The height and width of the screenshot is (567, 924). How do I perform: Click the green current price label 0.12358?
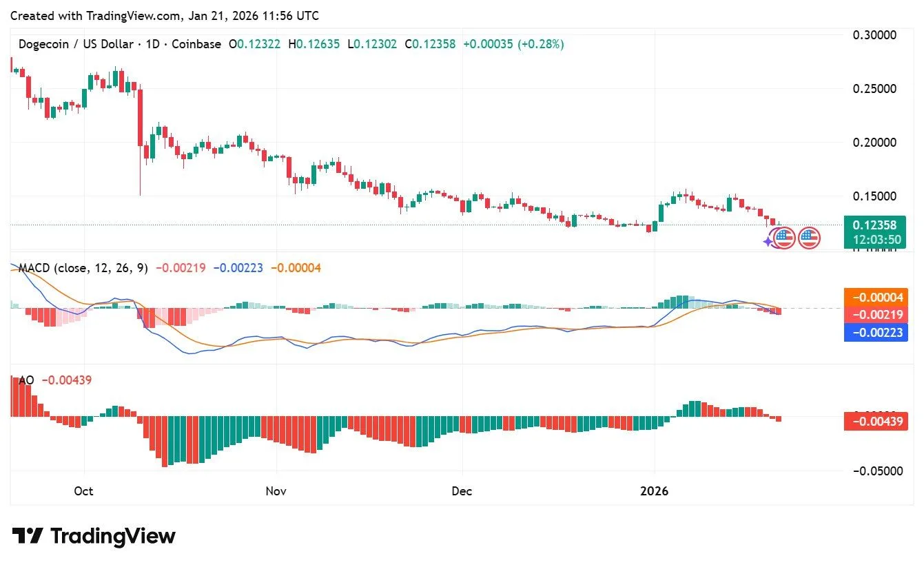(874, 225)
